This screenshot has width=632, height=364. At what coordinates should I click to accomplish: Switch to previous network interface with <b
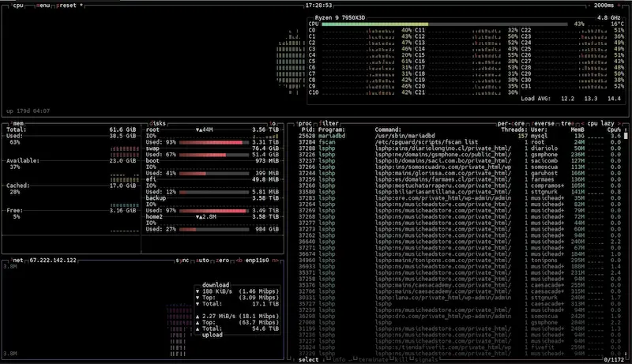(x=239, y=260)
